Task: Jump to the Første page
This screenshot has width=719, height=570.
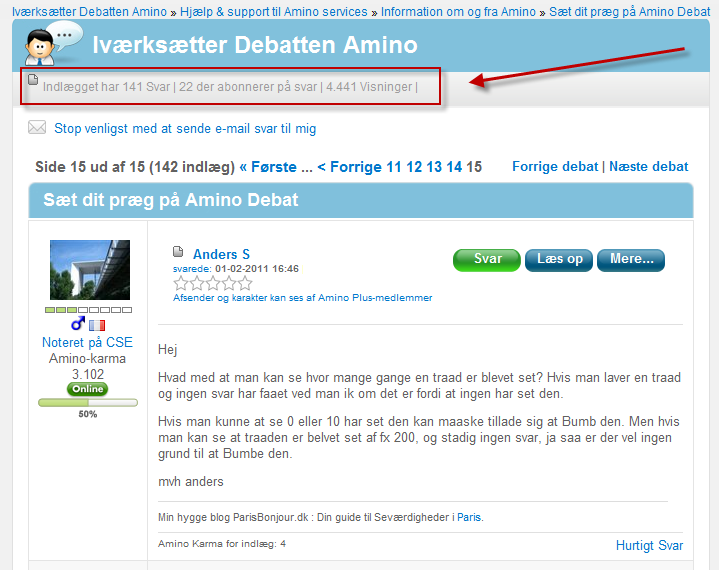Action: click(275, 167)
